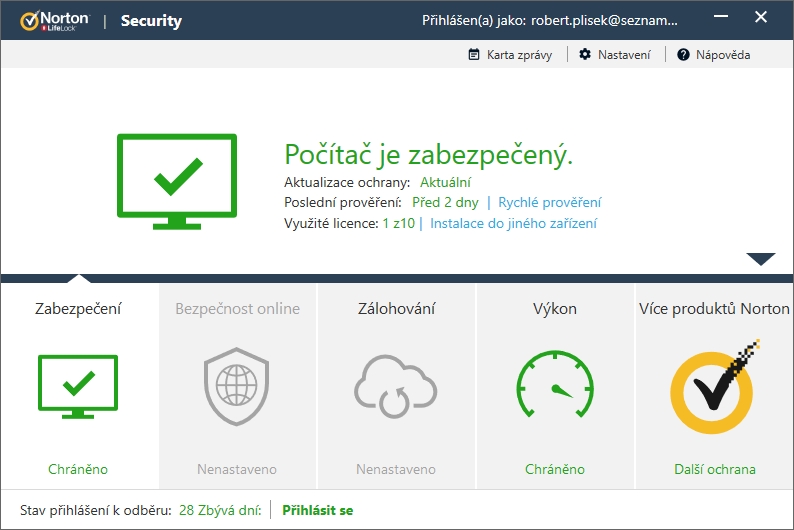Click the Aktuální protection update status
This screenshot has height=530, width=794.
445,182
